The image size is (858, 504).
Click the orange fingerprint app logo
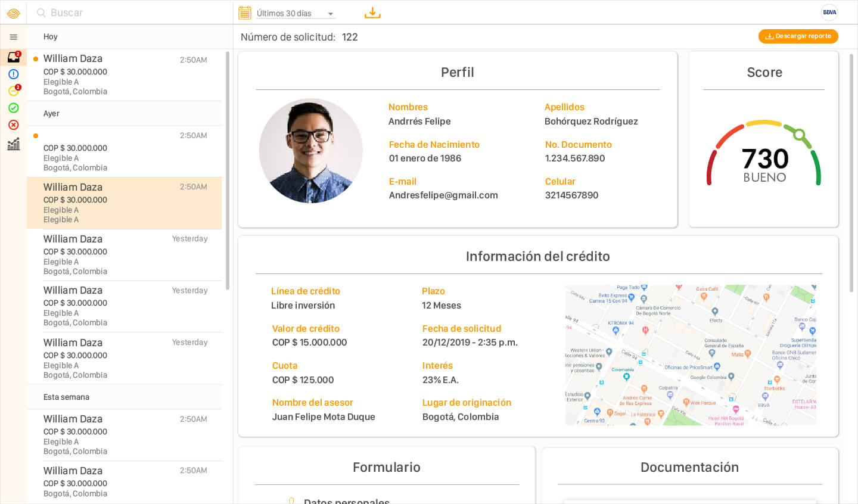click(x=13, y=13)
